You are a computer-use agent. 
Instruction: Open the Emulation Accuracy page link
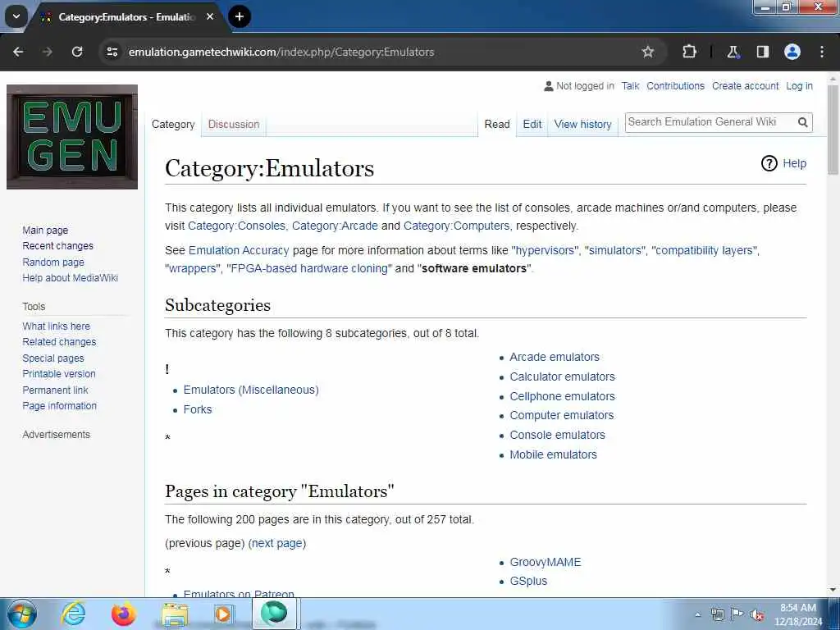[239, 251]
